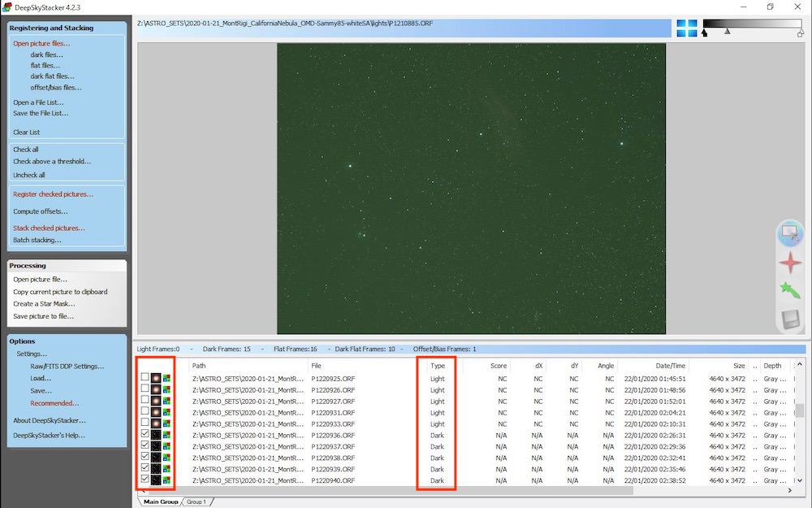Check the box for light frame P1220925.ORF
The image size is (812, 508).
[x=145, y=377]
